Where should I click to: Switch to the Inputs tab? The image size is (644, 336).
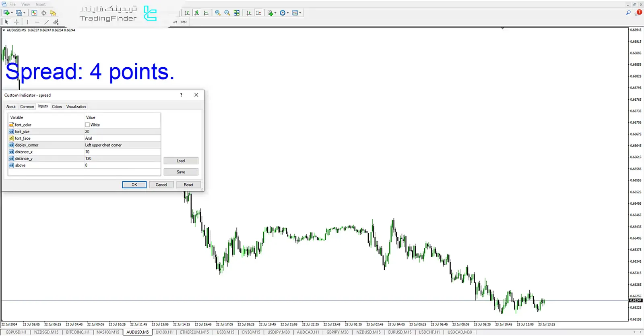pos(43,106)
